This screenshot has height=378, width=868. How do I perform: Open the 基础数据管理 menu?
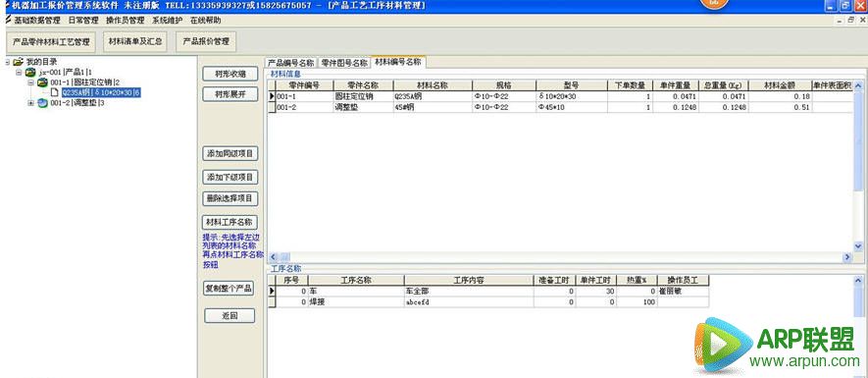[37, 20]
